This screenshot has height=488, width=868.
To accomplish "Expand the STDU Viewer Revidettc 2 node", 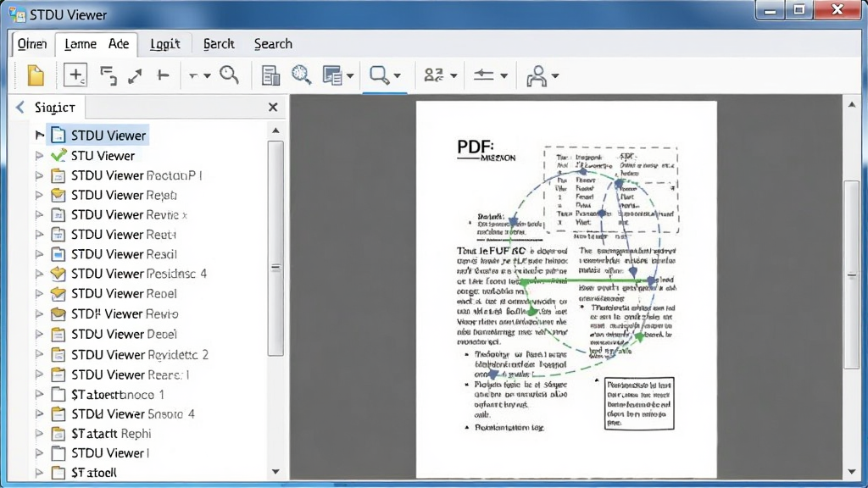I will (39, 354).
